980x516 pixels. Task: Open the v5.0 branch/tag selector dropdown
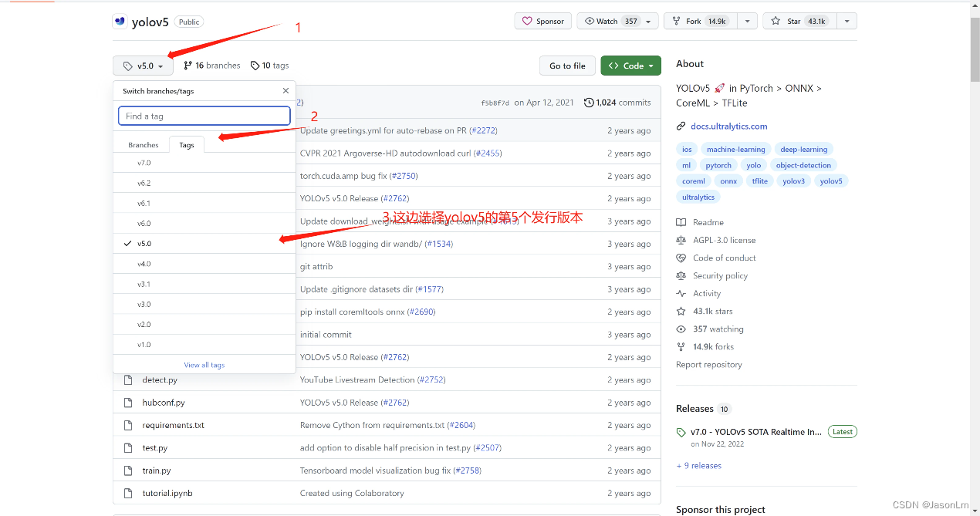pyautogui.click(x=143, y=66)
